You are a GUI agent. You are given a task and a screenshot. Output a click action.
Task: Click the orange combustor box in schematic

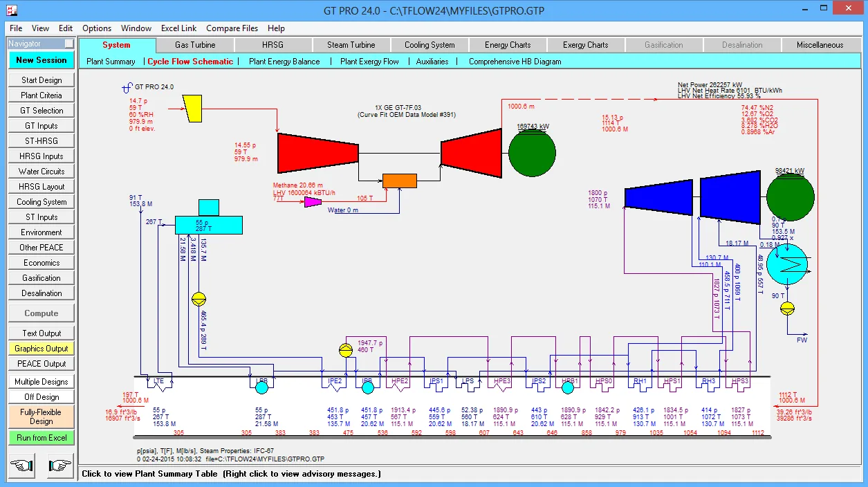400,181
